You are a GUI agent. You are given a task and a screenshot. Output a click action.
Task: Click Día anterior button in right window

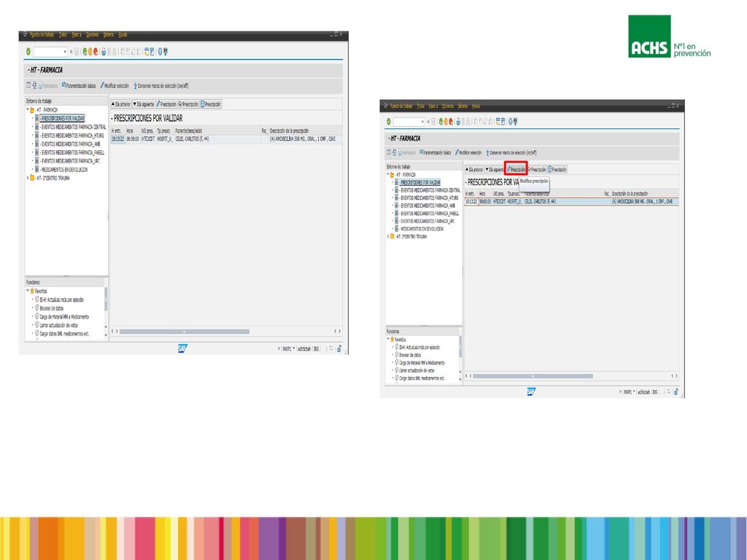[474, 169]
